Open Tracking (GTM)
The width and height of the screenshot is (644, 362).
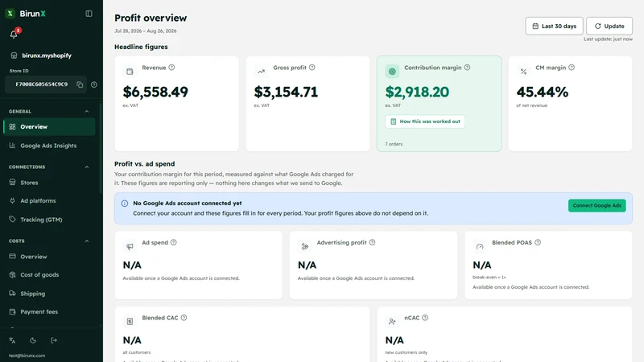click(x=49, y=220)
